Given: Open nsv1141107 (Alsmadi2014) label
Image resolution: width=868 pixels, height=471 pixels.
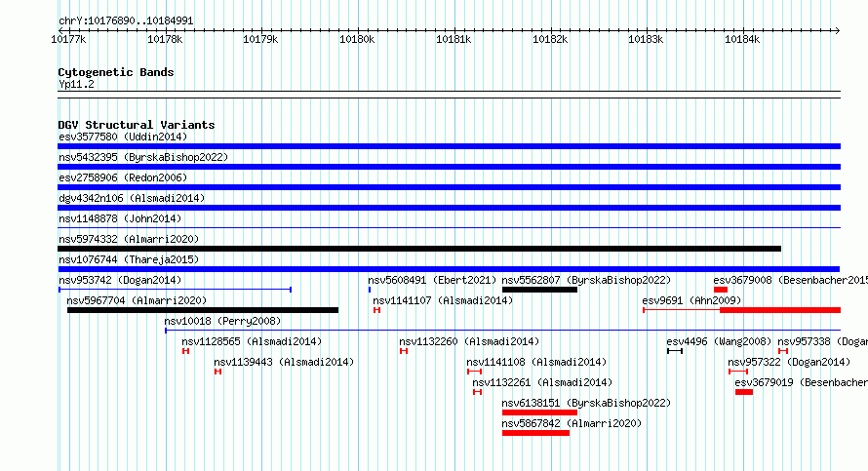Looking at the screenshot, I should pos(443,300).
